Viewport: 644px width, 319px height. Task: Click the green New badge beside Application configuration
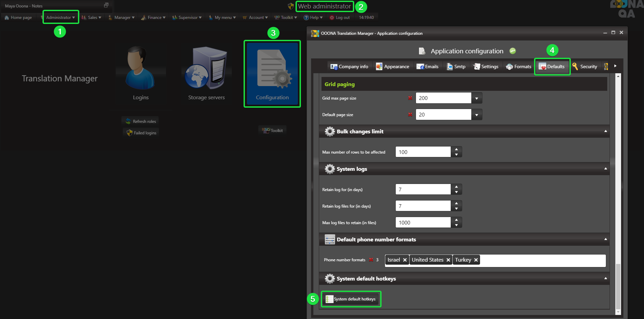(512, 51)
